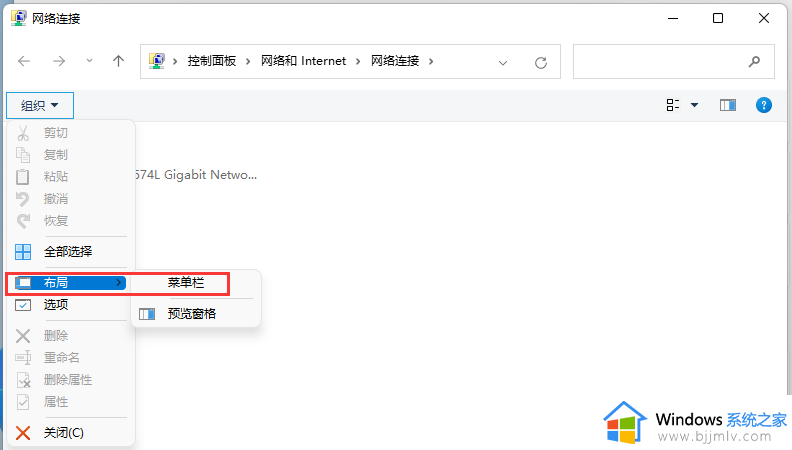Toggle the preview pane toolbar button
Viewport: 792px width, 450px height.
point(727,105)
